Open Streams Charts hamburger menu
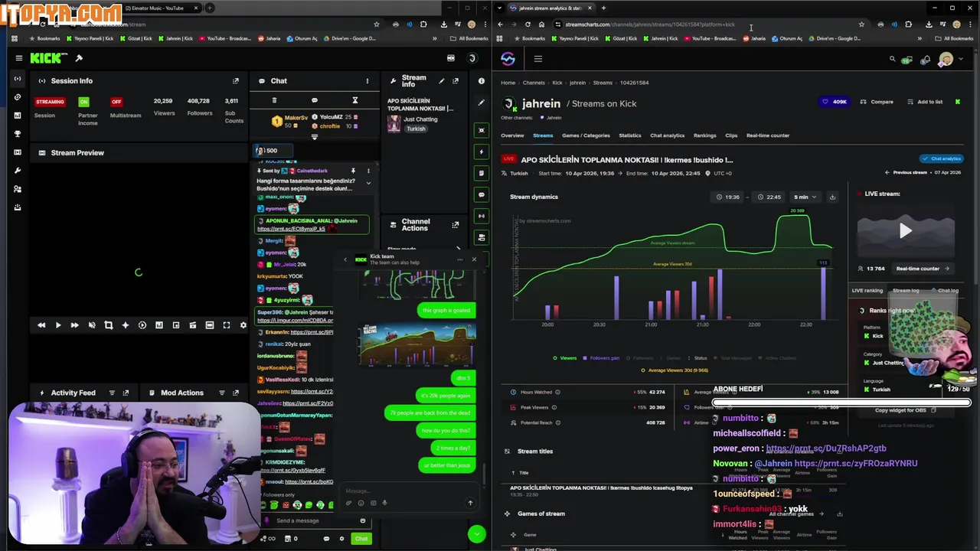 (x=538, y=59)
